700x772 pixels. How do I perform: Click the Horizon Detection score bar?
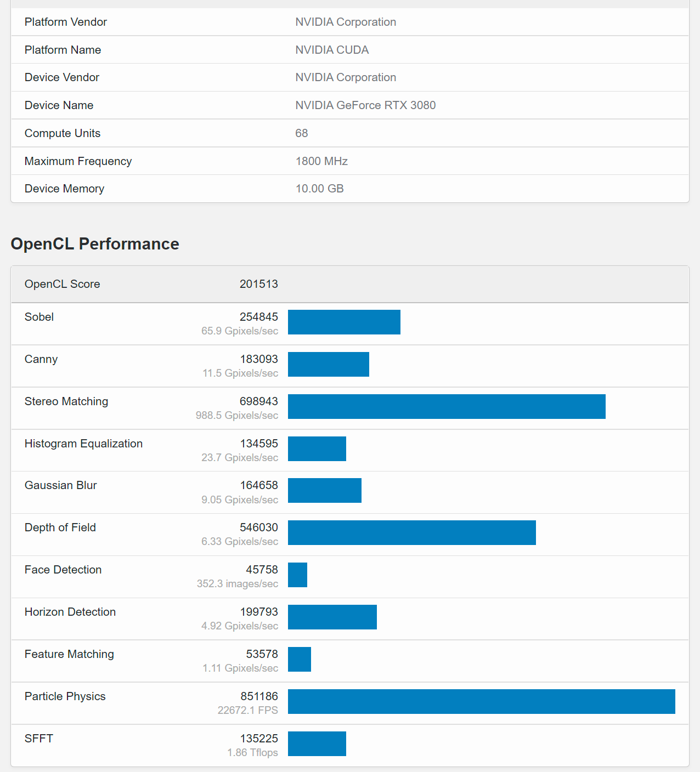[x=332, y=617]
